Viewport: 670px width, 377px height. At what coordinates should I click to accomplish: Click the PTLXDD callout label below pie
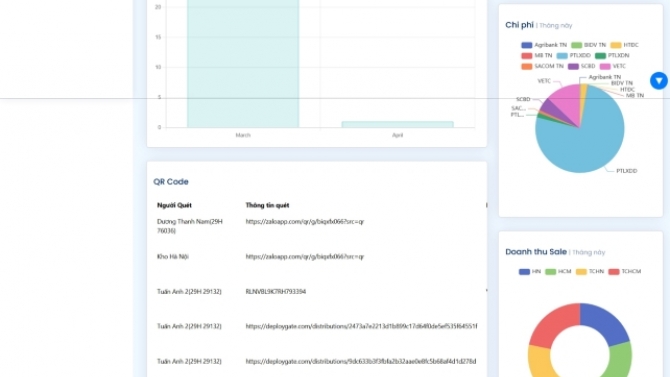(626, 171)
